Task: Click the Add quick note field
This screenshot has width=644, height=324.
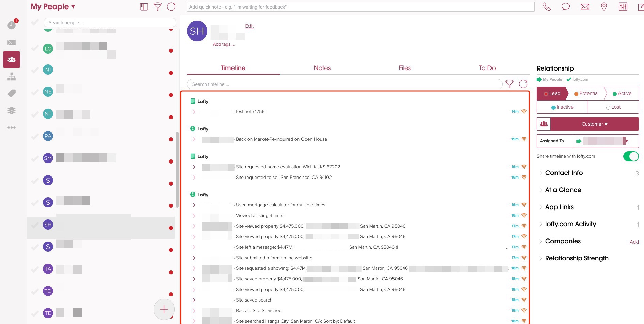Action: click(360, 7)
